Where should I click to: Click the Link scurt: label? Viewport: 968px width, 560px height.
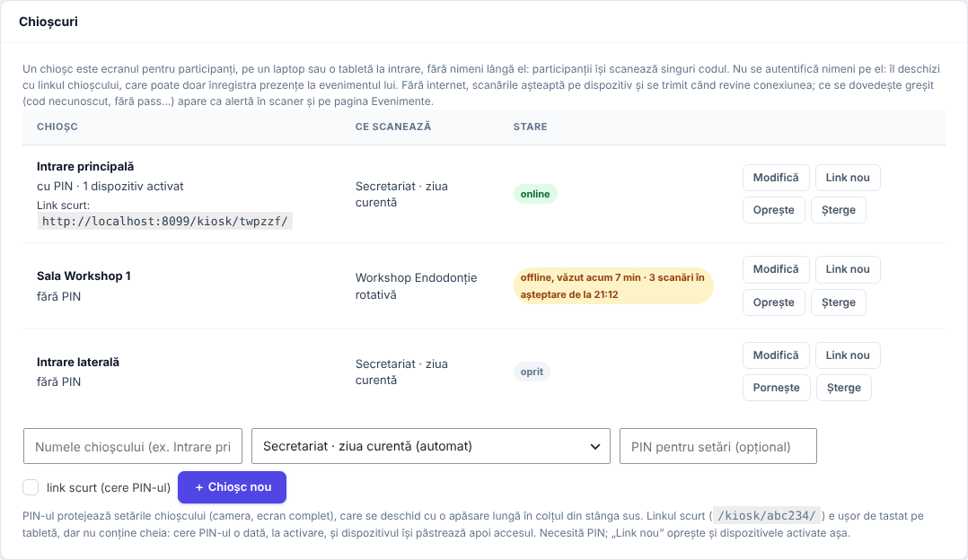63,206
